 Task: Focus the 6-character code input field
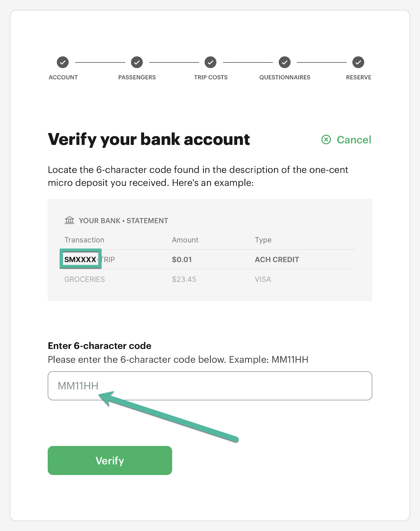(x=210, y=386)
